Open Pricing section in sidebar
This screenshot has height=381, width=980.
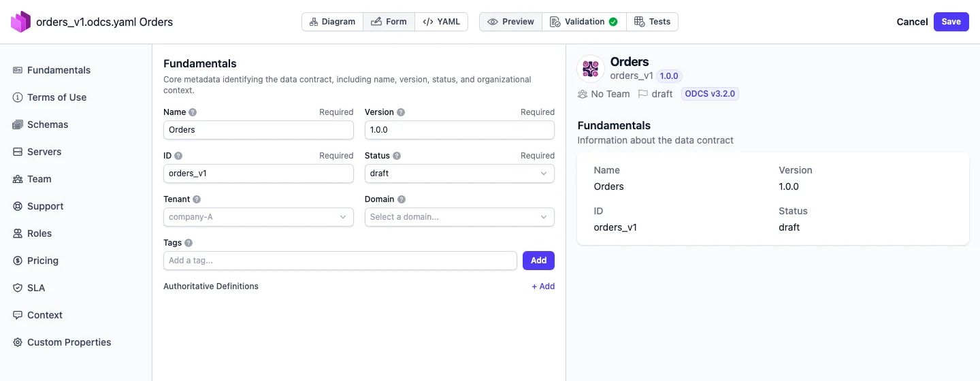pos(76,261)
